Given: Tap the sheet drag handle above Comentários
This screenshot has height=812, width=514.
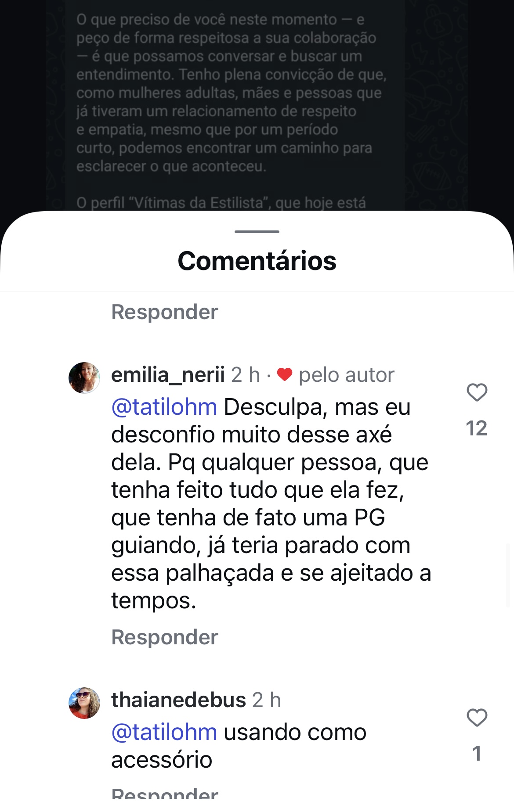Looking at the screenshot, I should (257, 231).
